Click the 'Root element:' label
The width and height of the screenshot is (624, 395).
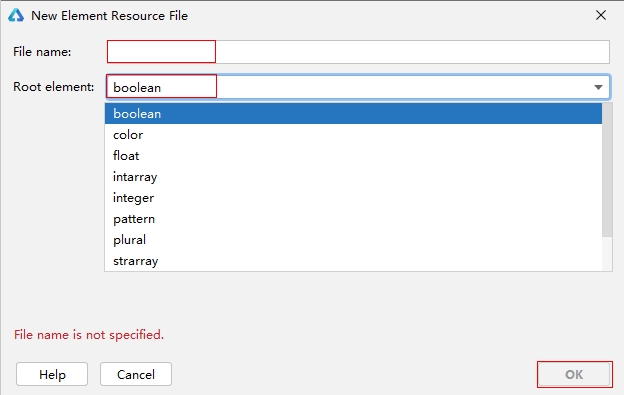(x=53, y=87)
